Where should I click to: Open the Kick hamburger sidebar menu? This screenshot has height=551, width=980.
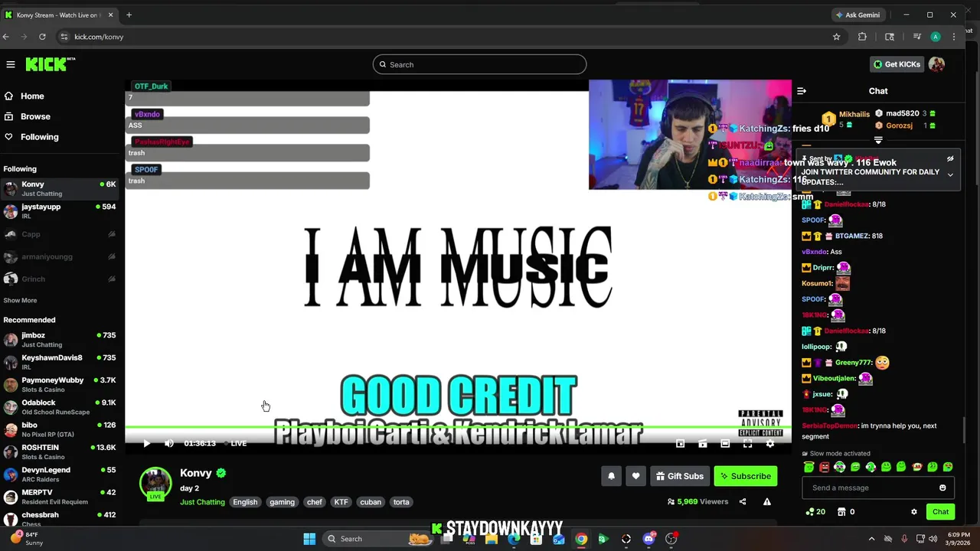[x=10, y=64]
